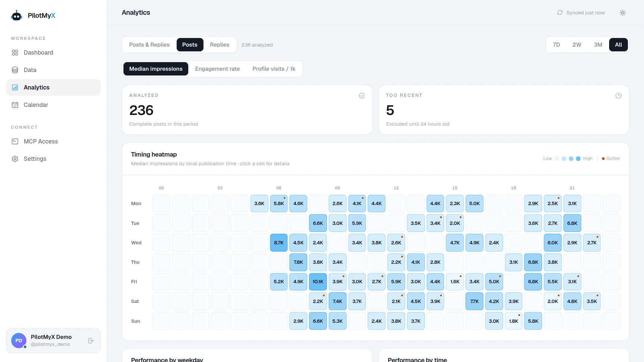Select the 3M time range

tap(598, 45)
